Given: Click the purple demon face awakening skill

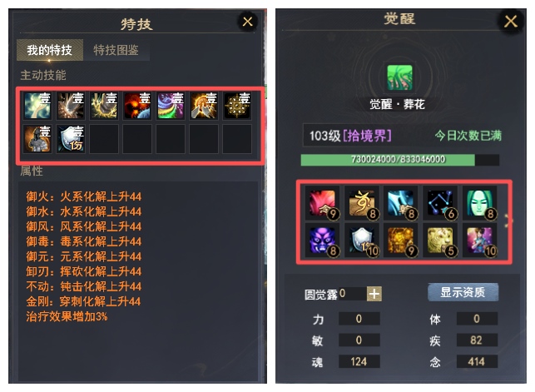Looking at the screenshot, I should pos(323,241).
